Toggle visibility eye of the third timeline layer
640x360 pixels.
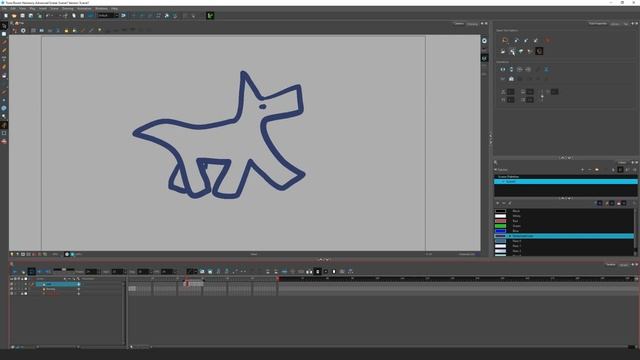[x=11, y=293]
